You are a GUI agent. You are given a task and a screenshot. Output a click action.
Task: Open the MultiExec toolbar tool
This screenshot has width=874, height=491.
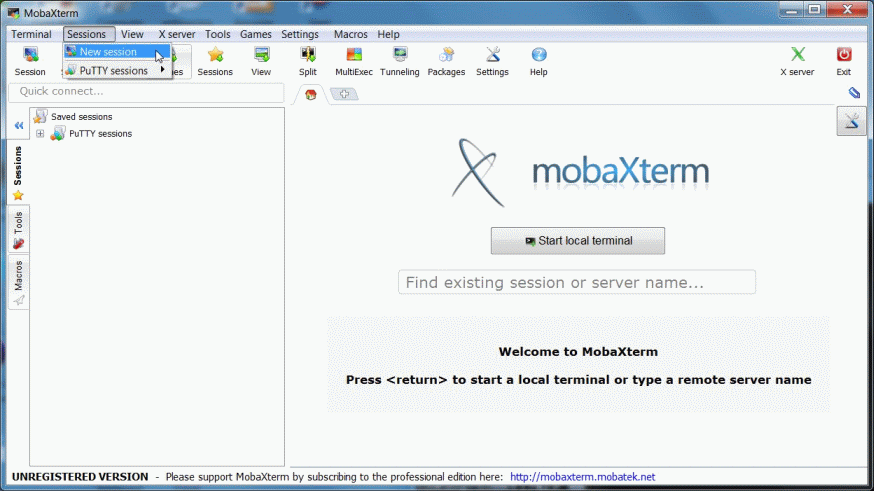pyautogui.click(x=354, y=61)
